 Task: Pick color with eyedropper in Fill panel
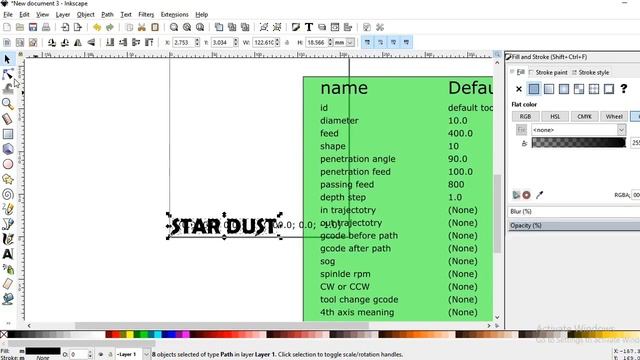(540, 195)
